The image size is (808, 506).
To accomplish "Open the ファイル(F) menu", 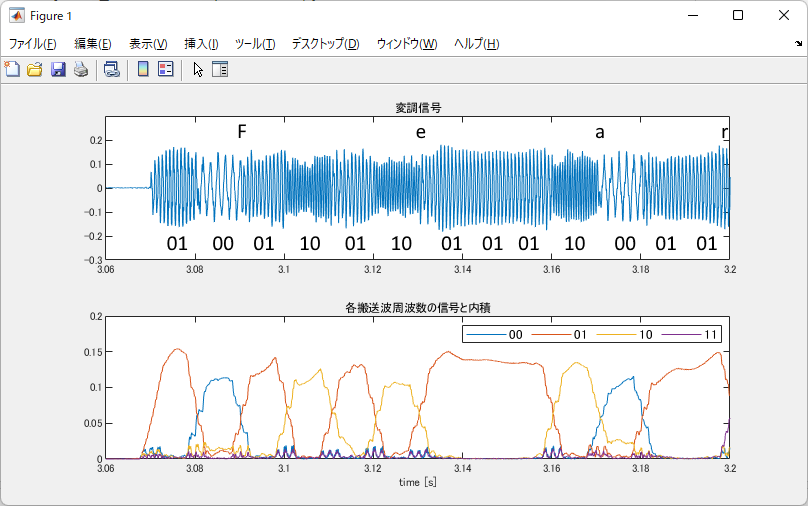I will point(32,44).
